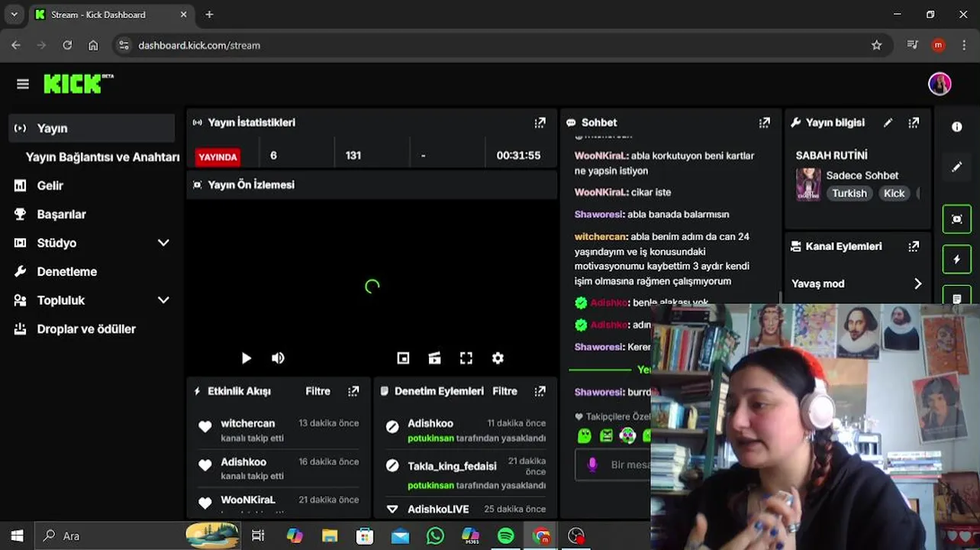Expand the Stüdyo submenu
This screenshot has width=980, height=550.
point(163,243)
